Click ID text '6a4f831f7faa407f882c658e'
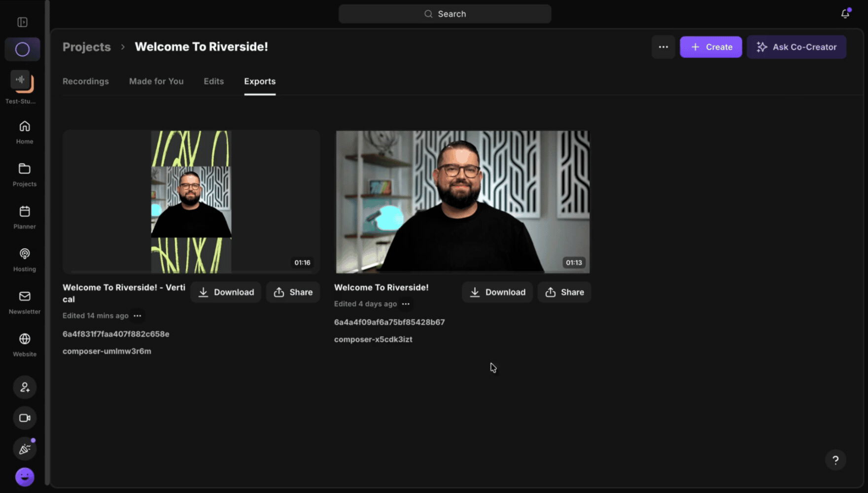Image resolution: width=868 pixels, height=493 pixels. pyautogui.click(x=116, y=334)
